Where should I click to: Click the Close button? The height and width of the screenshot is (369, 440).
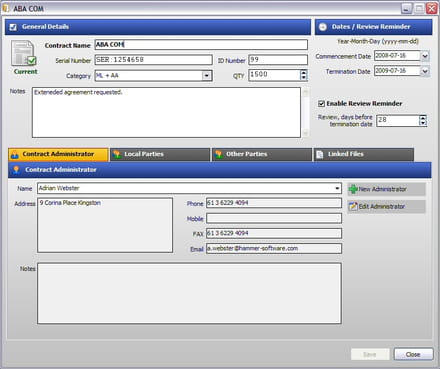pyautogui.click(x=413, y=354)
